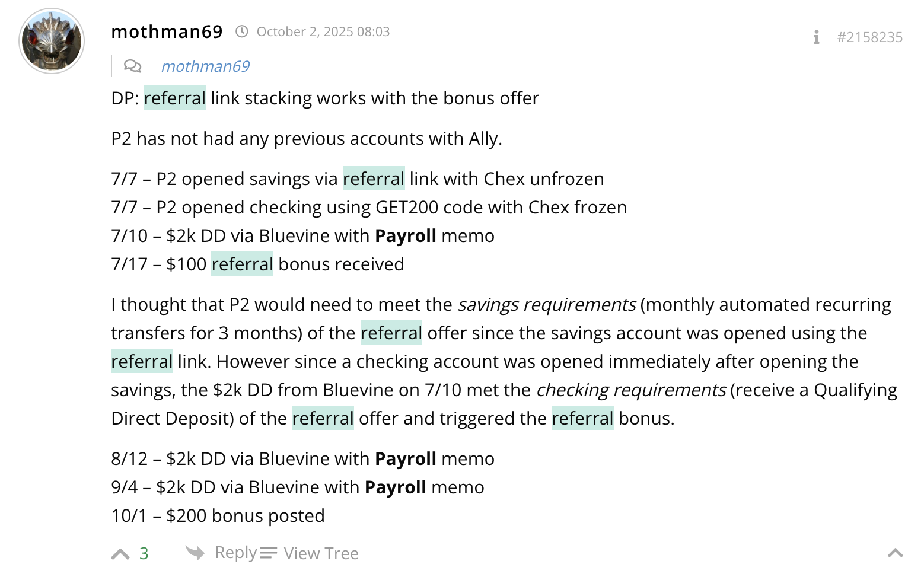Click the View Tree lines icon
Screen dimensions: 924x580
[269, 553]
